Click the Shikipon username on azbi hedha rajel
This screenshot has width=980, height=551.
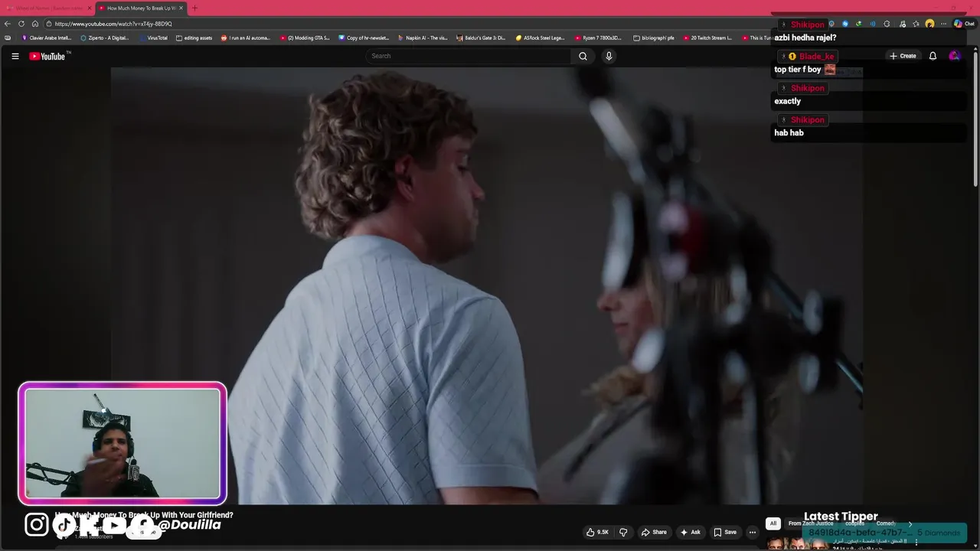(x=807, y=24)
